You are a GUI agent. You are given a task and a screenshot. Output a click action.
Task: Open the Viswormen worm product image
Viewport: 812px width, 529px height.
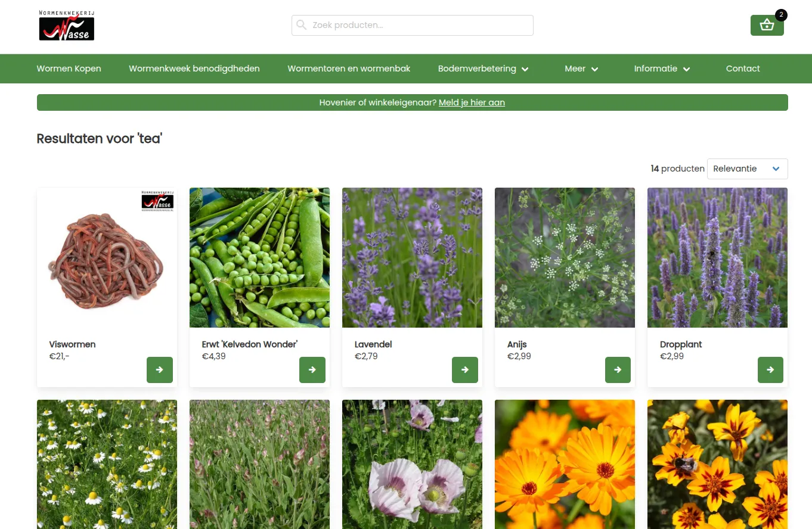pos(107,257)
